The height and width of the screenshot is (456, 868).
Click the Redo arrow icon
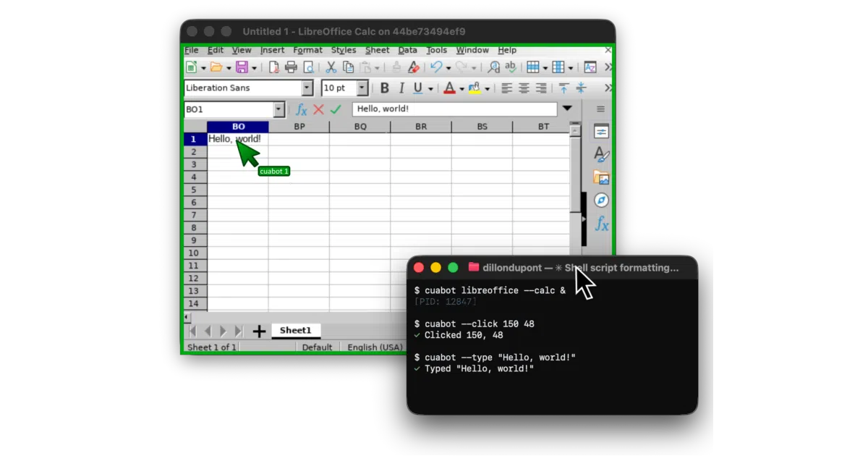pyautogui.click(x=461, y=67)
